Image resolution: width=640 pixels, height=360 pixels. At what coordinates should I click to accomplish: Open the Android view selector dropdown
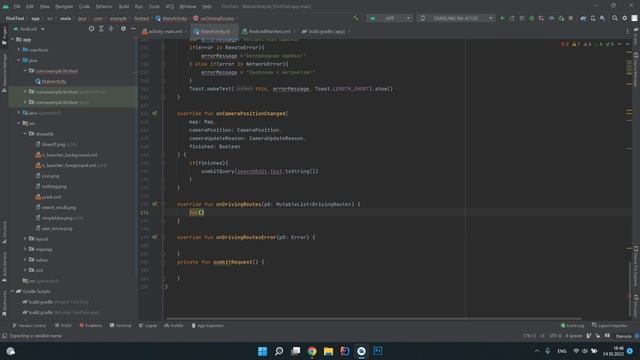click(29, 29)
